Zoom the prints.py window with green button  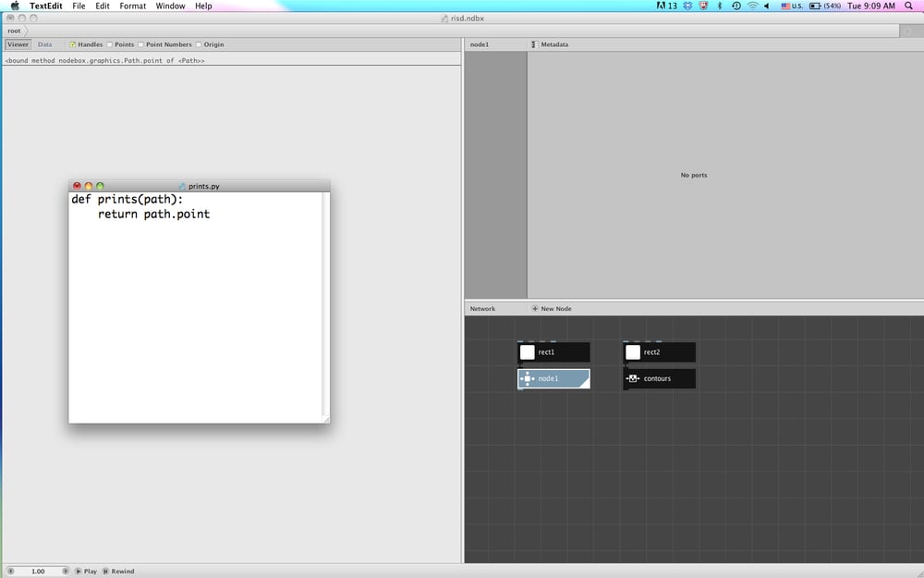[100, 186]
